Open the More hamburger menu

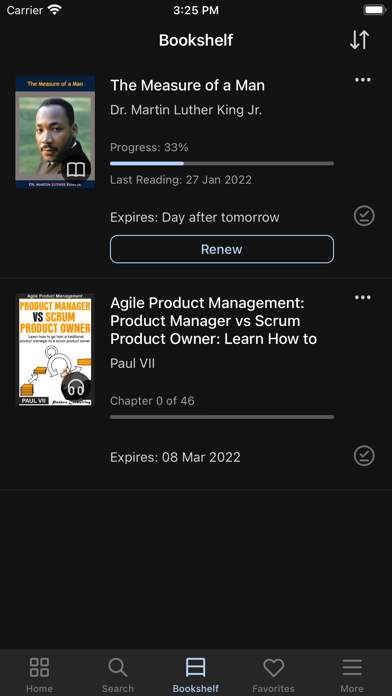point(352,675)
